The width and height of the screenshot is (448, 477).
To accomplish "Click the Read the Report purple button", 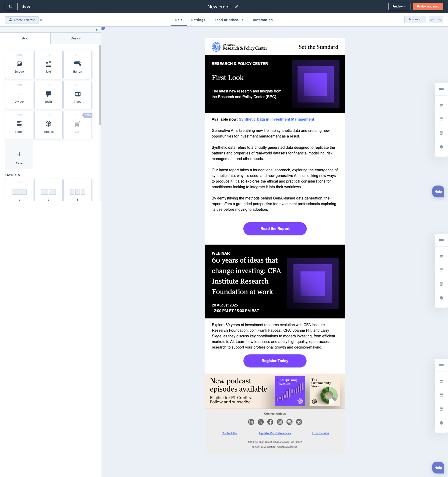I will pos(275,229).
